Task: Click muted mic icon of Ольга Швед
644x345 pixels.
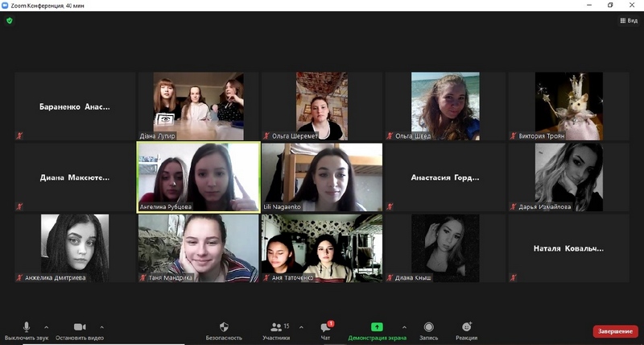Action: click(x=390, y=135)
